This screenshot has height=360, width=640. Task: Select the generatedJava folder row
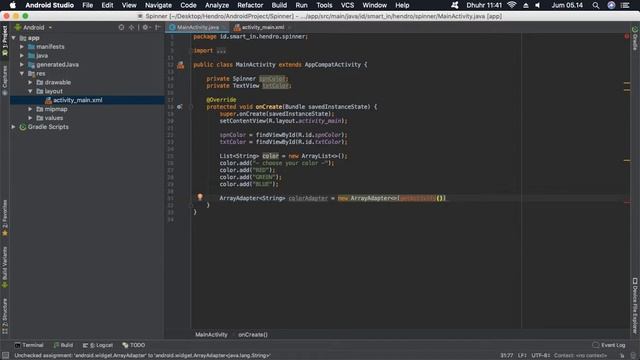point(87,65)
